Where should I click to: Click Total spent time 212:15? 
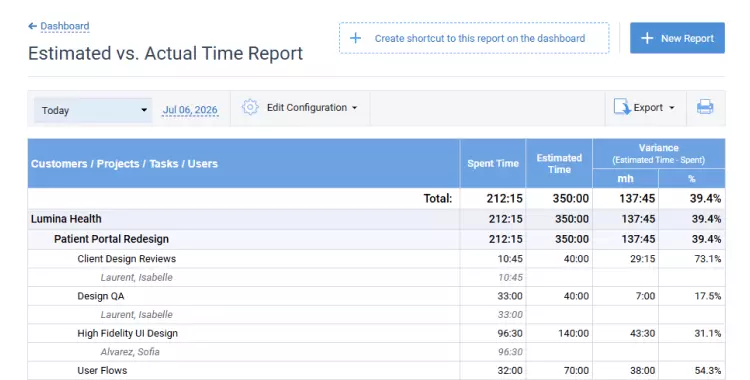pos(505,199)
